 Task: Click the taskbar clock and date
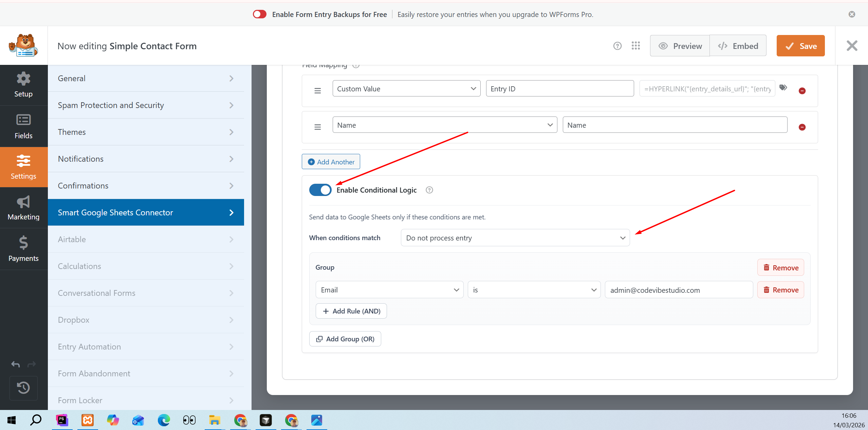[849, 420]
